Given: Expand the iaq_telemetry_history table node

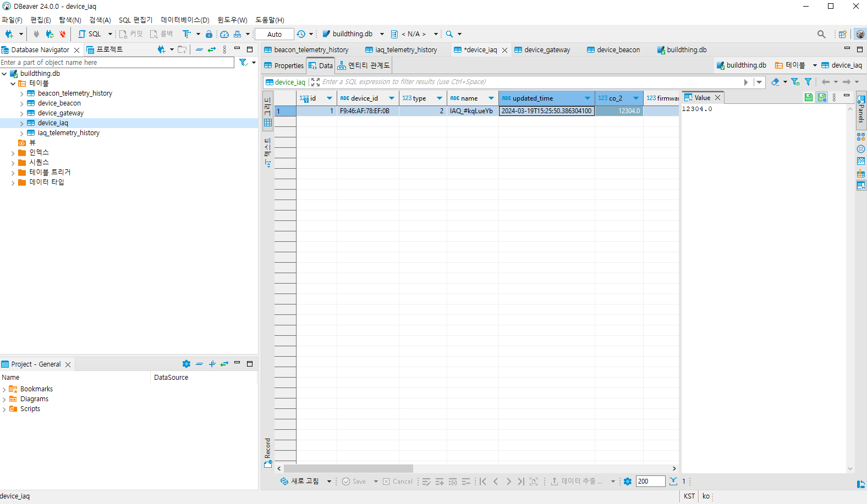Looking at the screenshot, I should (21, 133).
